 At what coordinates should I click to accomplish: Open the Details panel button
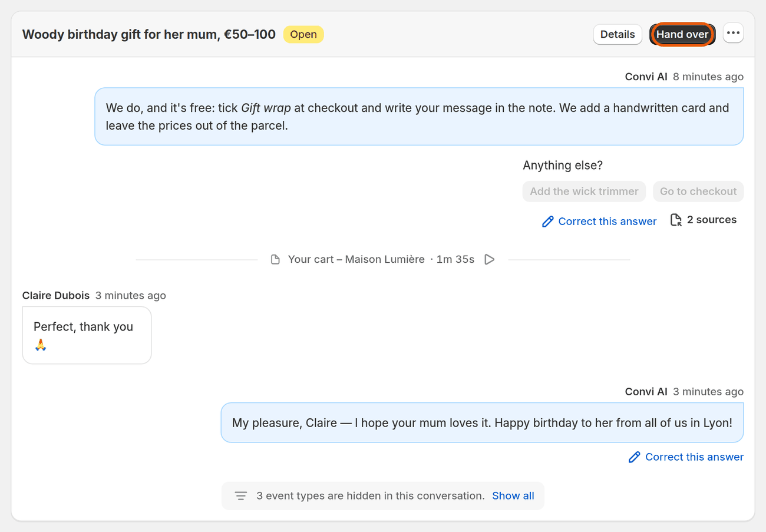618,34
